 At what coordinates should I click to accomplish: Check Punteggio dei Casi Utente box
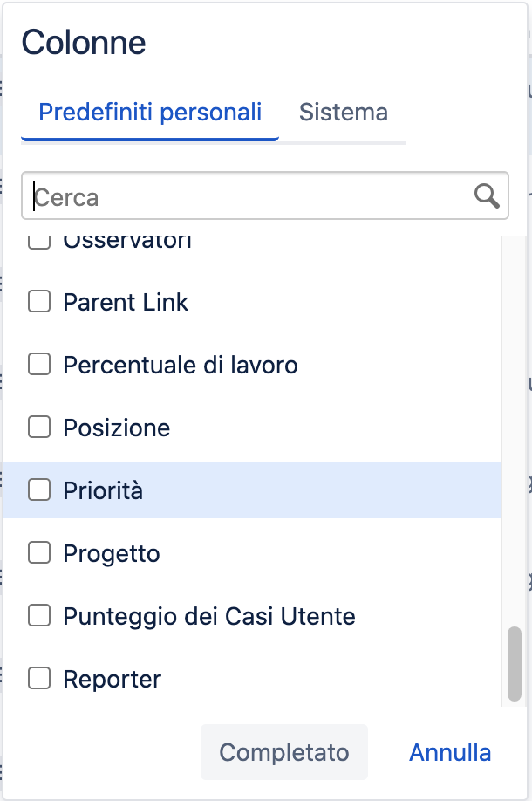(x=39, y=615)
